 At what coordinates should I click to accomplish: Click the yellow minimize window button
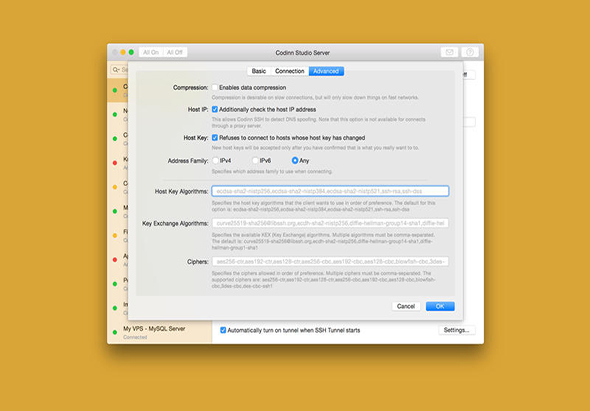click(123, 52)
